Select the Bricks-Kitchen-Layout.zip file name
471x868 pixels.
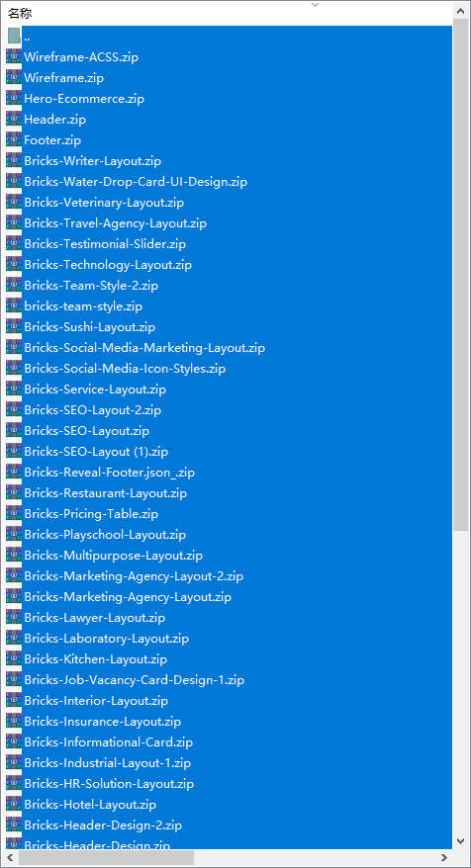pos(95,659)
